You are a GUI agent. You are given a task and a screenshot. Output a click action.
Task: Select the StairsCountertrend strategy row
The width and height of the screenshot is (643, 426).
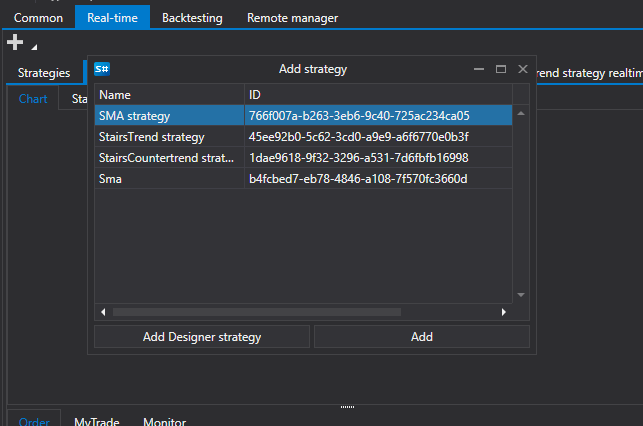(x=303, y=158)
